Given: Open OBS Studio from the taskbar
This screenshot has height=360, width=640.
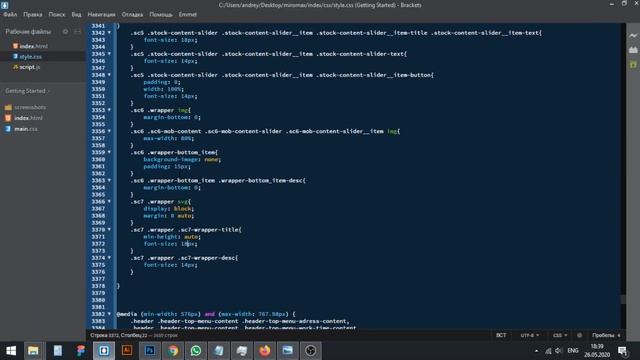Looking at the screenshot, I should (x=311, y=351).
